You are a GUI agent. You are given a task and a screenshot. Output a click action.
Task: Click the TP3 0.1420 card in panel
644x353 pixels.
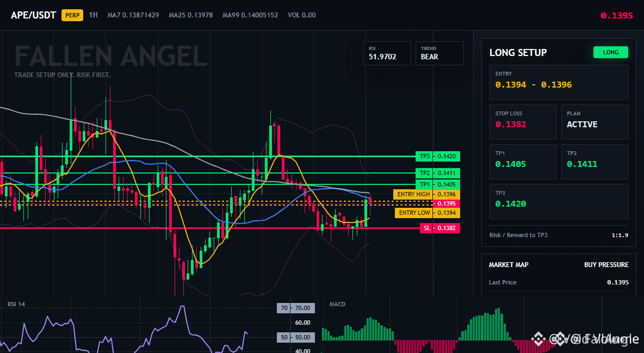coord(559,201)
